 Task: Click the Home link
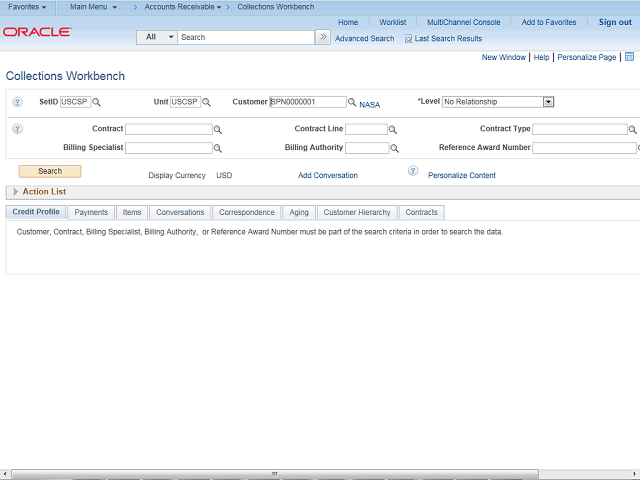(348, 22)
